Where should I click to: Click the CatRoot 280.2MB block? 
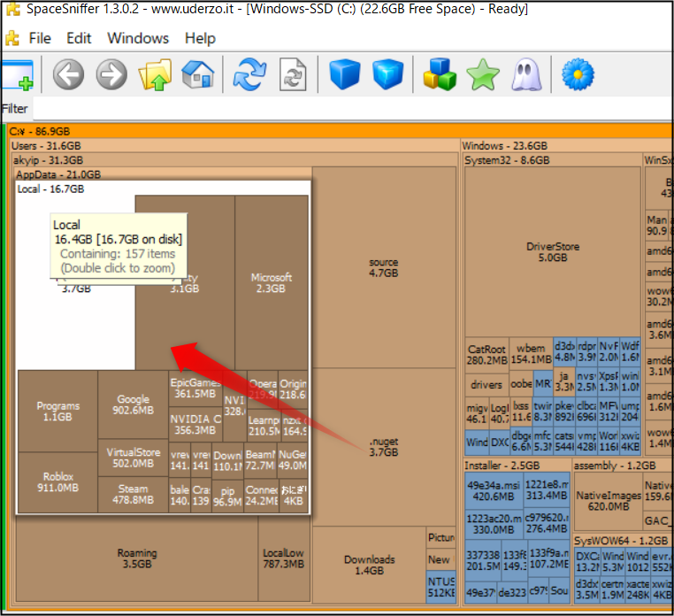(x=487, y=354)
